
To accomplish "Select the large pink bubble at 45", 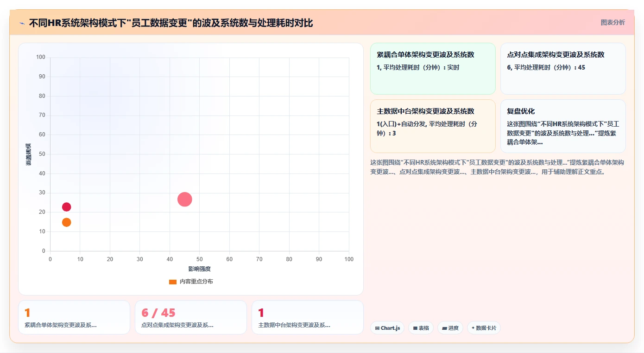I will (184, 199).
